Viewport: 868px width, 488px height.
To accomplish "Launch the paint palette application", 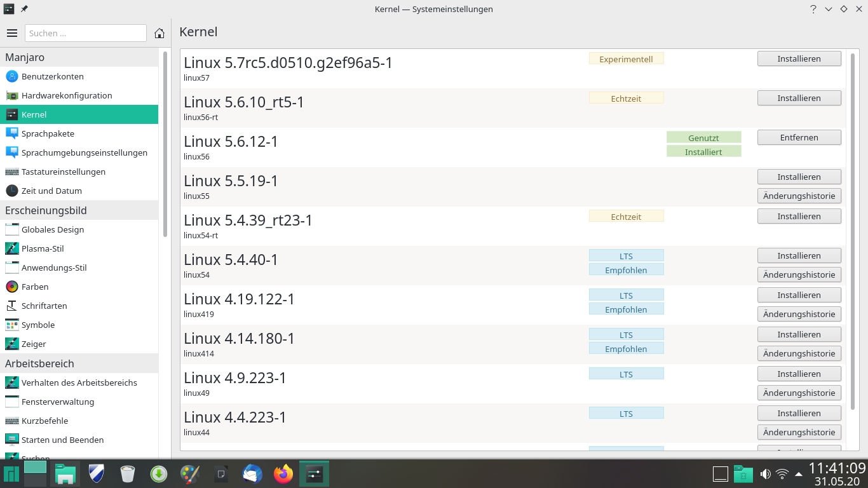I will 190,474.
